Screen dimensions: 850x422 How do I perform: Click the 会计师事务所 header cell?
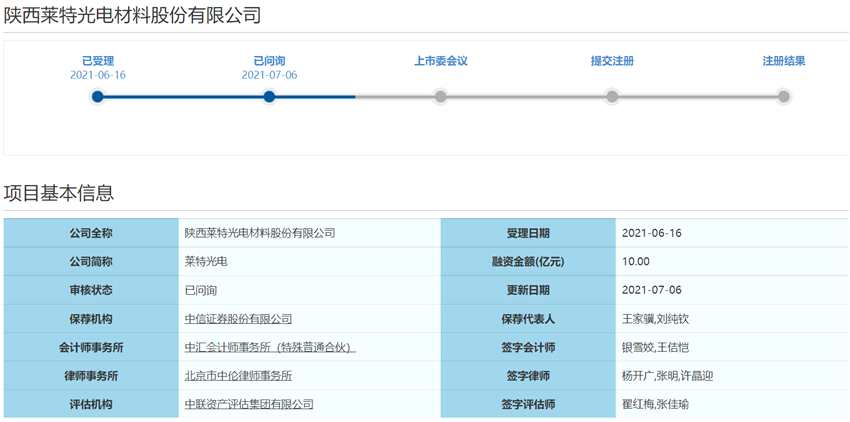point(91,347)
